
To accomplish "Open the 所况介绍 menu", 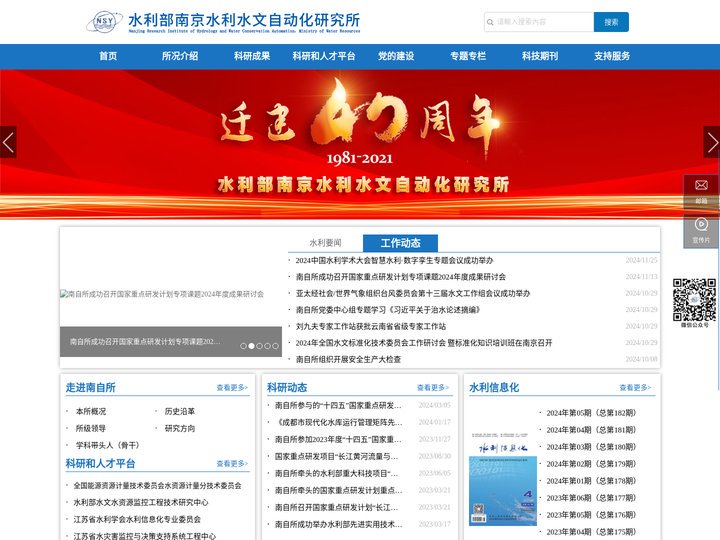I will pyautogui.click(x=180, y=56).
